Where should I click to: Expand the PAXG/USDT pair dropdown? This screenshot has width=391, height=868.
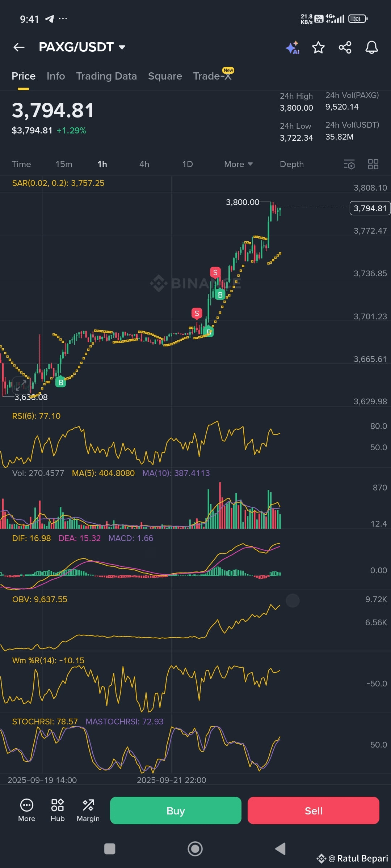[x=122, y=47]
